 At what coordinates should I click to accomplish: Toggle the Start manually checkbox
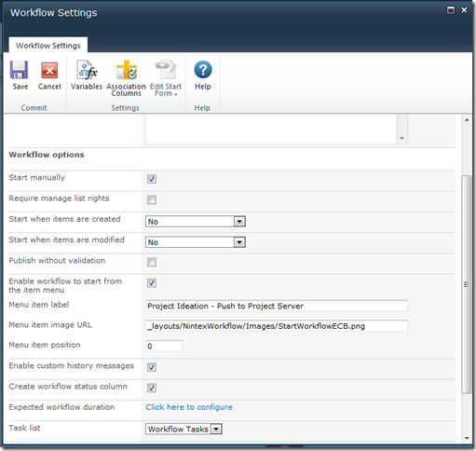click(x=152, y=179)
